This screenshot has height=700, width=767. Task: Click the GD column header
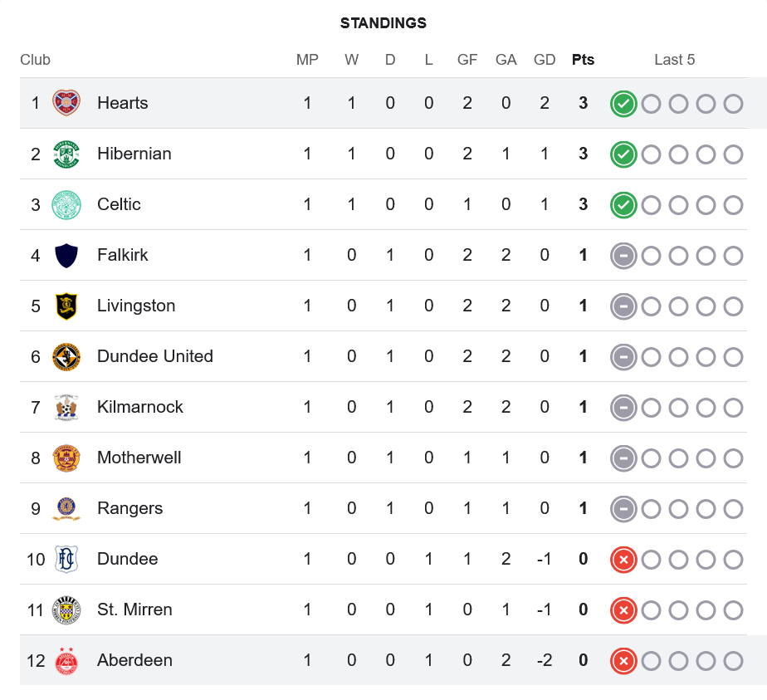coord(545,60)
